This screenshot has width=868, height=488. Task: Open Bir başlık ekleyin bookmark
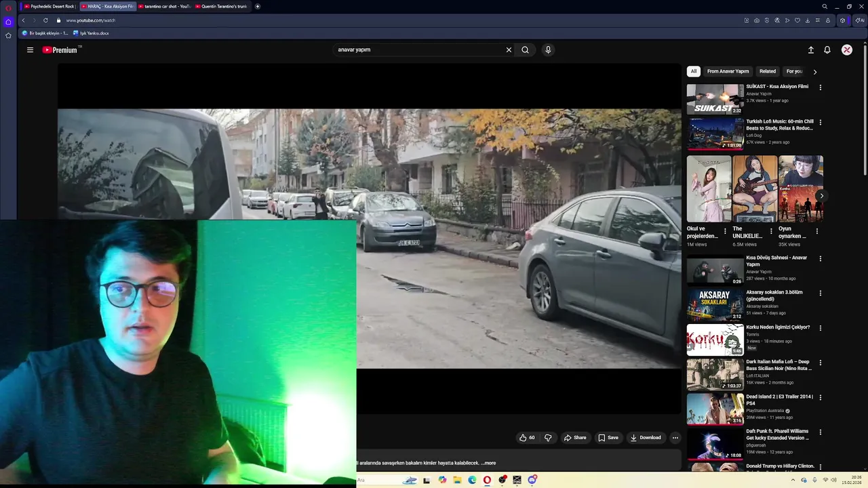tap(45, 33)
